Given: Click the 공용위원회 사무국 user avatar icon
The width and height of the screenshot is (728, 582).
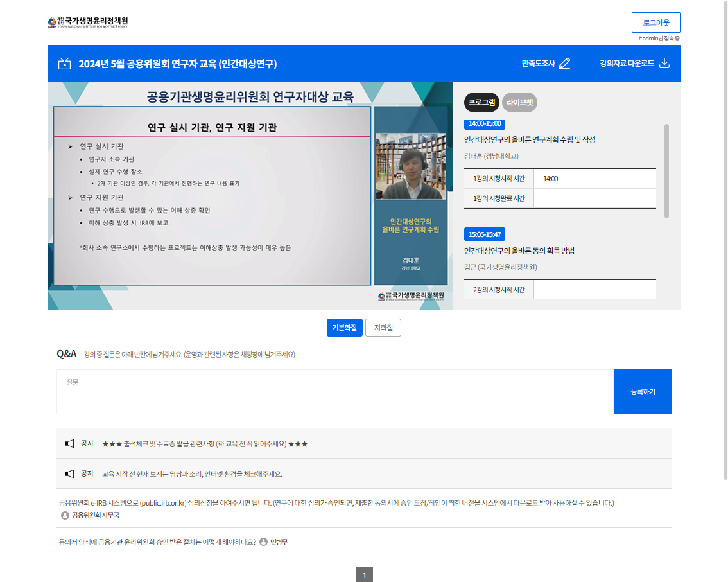Looking at the screenshot, I should (65, 515).
